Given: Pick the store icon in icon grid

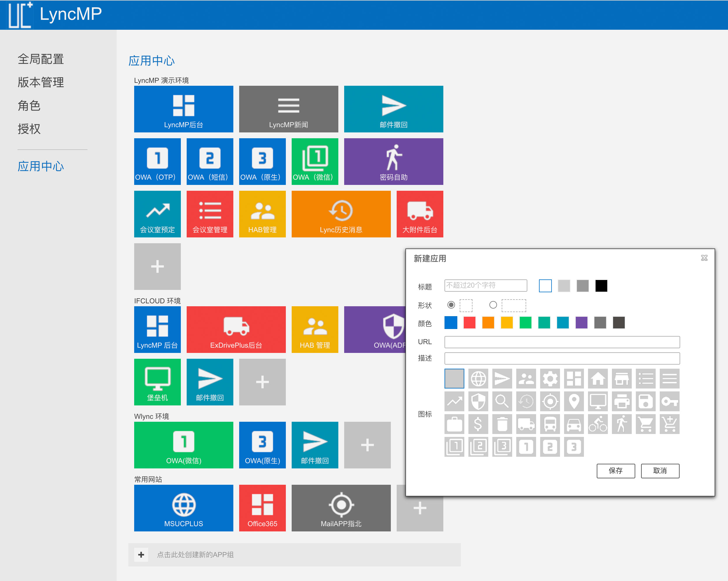Looking at the screenshot, I should 622,379.
